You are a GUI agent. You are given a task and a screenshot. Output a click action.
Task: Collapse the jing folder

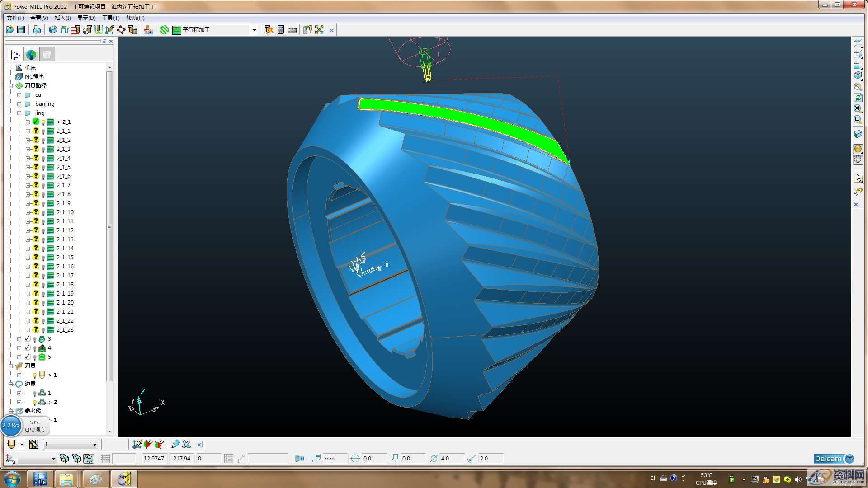[x=19, y=113]
